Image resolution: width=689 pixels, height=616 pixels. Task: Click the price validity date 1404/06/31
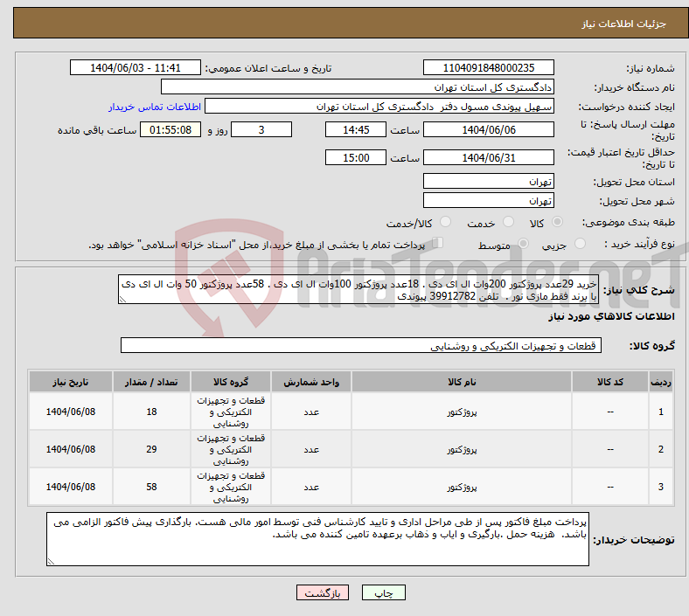[488, 157]
